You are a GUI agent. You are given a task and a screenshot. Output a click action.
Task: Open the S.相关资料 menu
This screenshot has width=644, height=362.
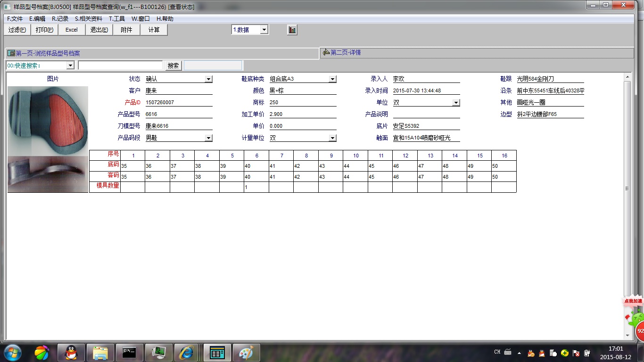pos(89,19)
